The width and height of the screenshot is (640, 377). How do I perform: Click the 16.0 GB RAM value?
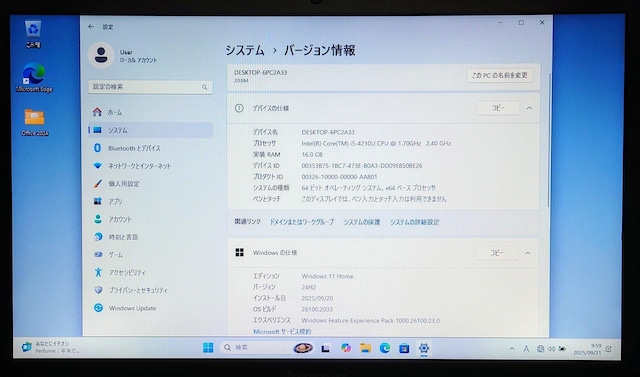click(312, 155)
